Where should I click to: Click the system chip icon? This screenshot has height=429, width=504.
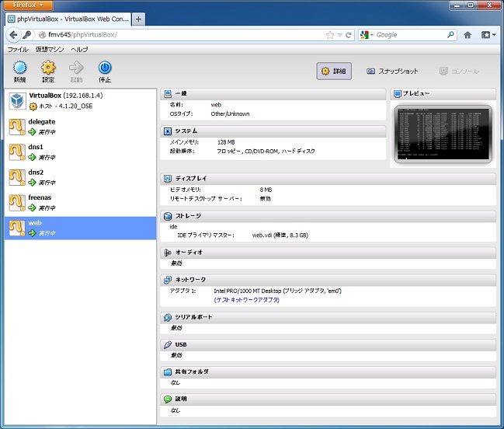tap(168, 131)
